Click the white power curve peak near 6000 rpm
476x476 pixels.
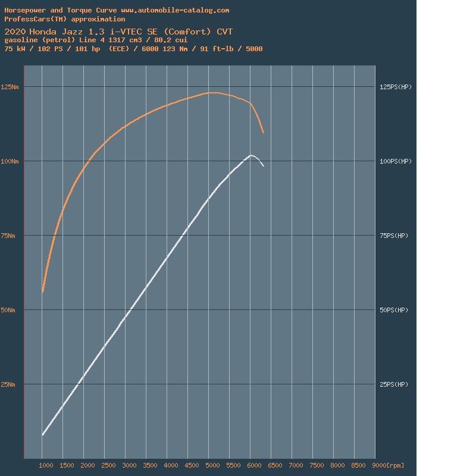point(251,155)
